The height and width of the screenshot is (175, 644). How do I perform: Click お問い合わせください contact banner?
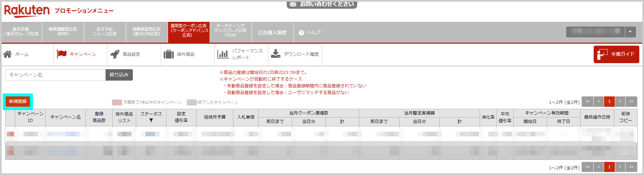pos(322,4)
